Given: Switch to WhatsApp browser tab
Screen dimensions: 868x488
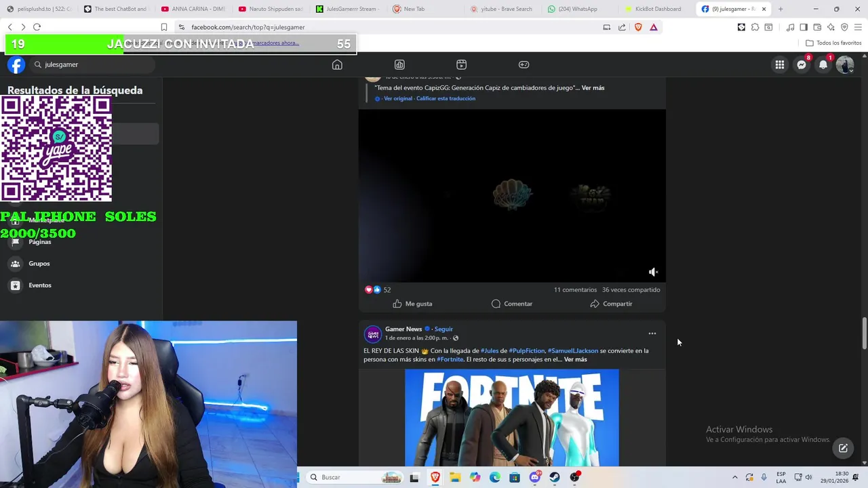Looking at the screenshot, I should [x=576, y=9].
